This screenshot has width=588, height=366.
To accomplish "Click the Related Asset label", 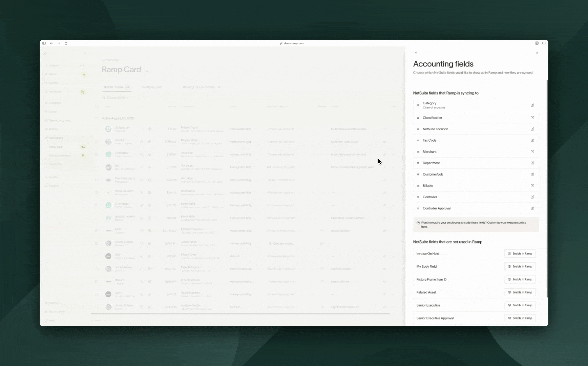I will click(426, 292).
